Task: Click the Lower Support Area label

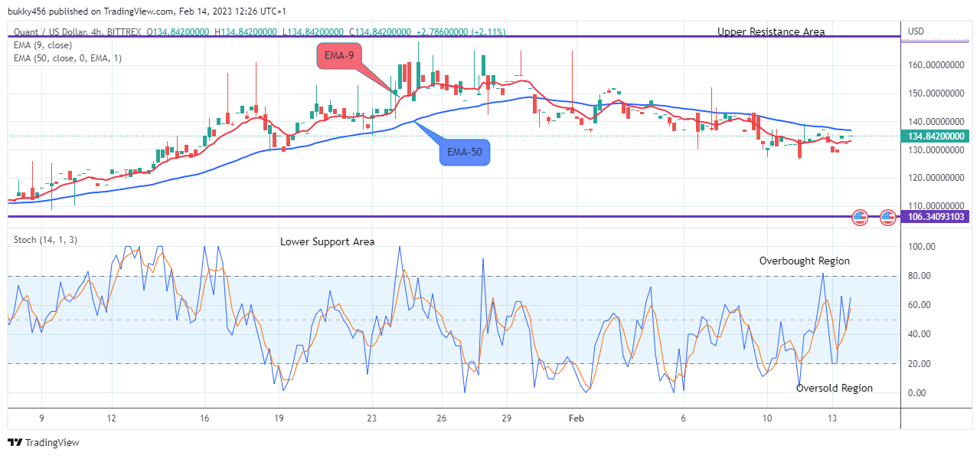Action: (328, 241)
